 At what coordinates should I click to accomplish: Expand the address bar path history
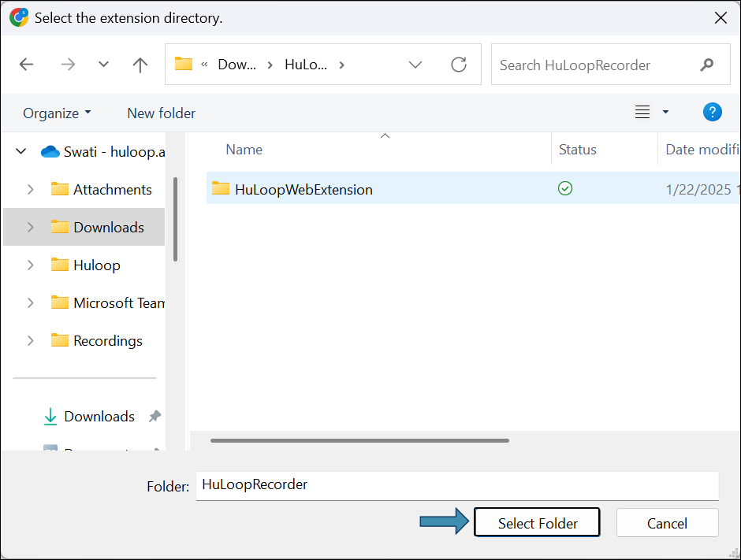pyautogui.click(x=415, y=65)
